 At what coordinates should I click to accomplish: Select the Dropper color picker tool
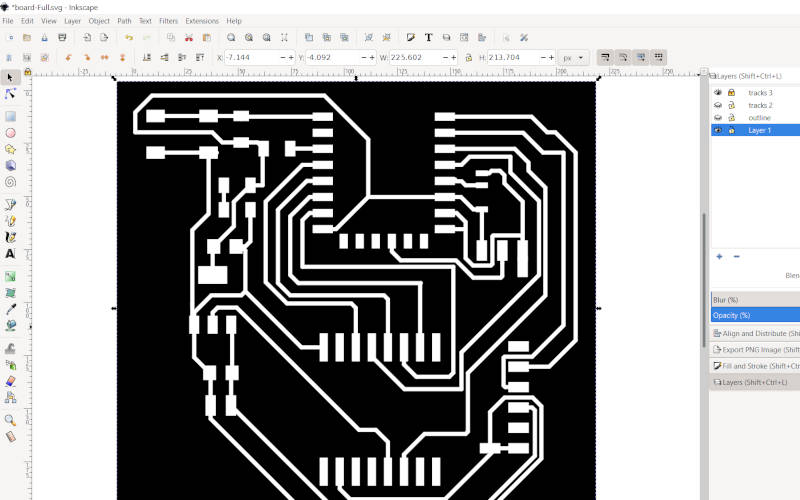pos(10,309)
